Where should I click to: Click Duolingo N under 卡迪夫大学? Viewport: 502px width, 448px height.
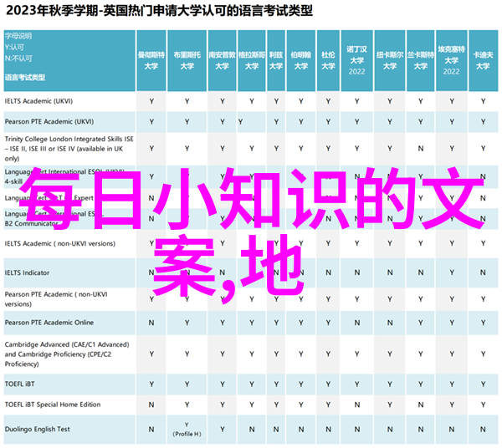(x=483, y=429)
